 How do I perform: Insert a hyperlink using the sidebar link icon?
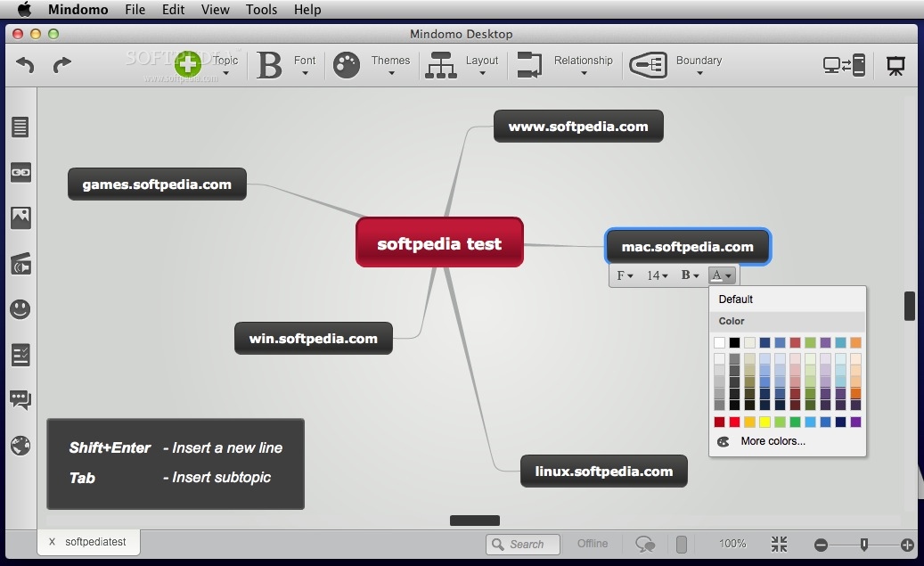click(20, 173)
